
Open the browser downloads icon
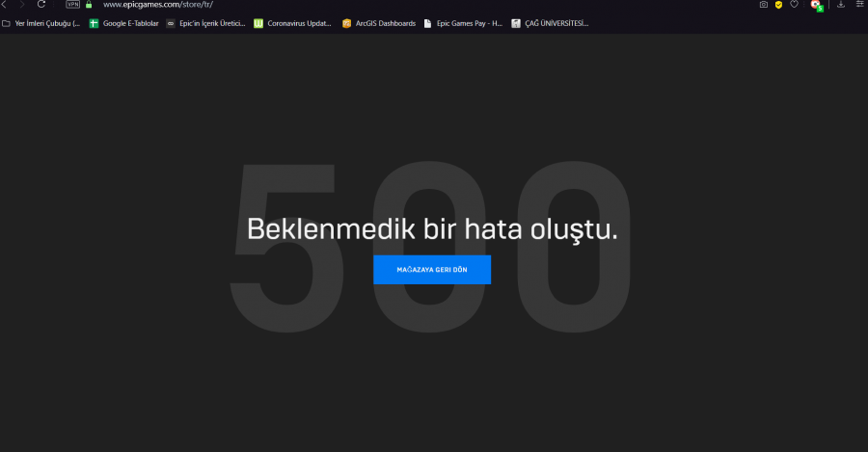click(841, 5)
